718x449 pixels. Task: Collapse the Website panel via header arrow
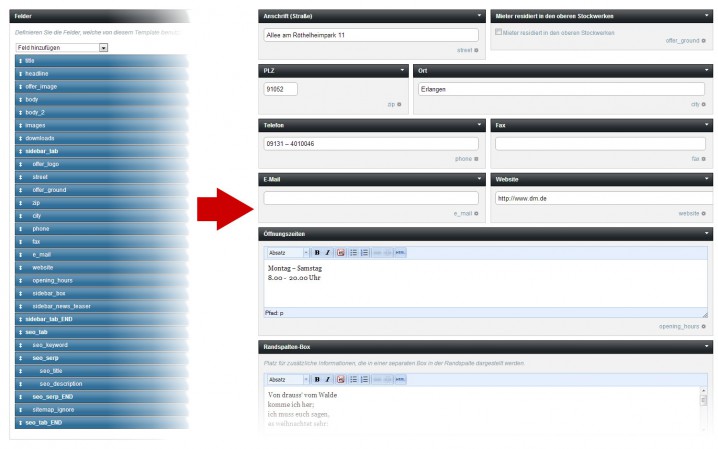pos(706,180)
